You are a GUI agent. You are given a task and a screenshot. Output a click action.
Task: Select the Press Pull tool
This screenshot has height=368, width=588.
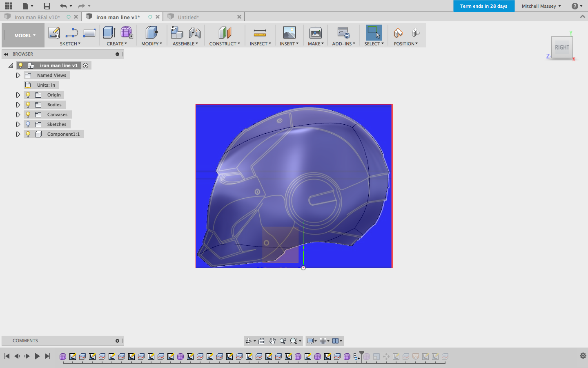pos(151,32)
